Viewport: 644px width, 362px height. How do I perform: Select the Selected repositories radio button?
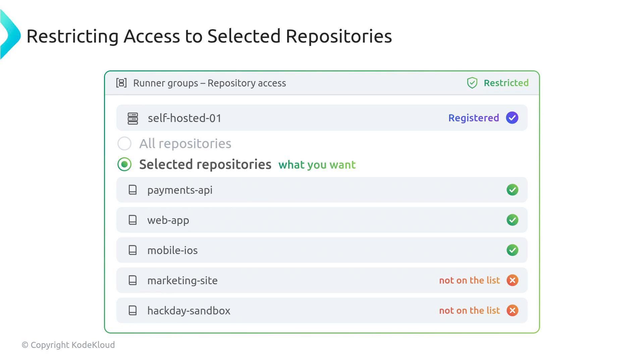coord(124,164)
